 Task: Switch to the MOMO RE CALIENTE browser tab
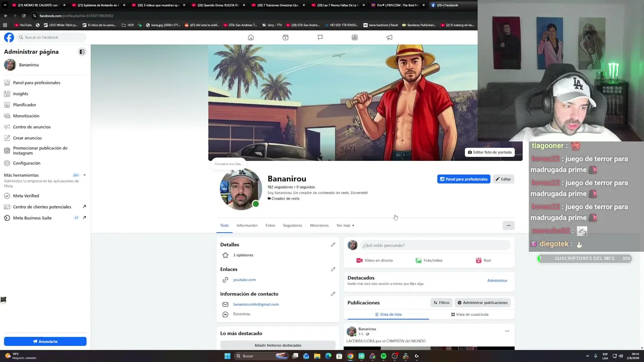coord(39,5)
